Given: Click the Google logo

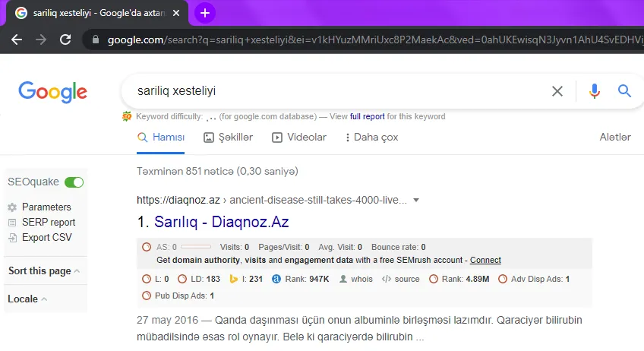Looking at the screenshot, I should pyautogui.click(x=53, y=91).
